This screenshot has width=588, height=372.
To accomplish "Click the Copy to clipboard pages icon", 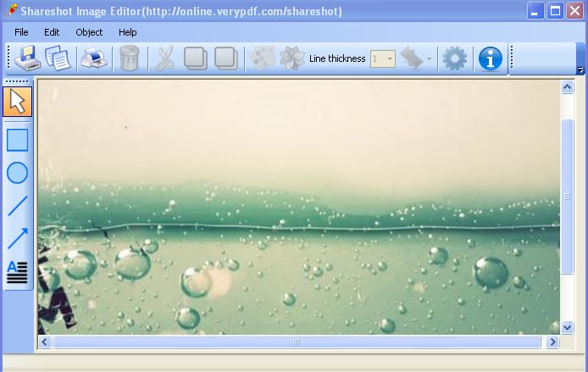I will (58, 58).
